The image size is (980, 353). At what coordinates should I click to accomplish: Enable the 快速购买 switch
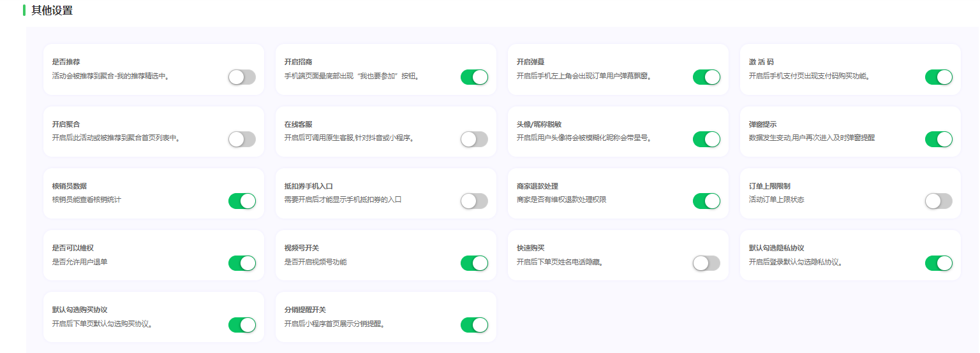706,263
